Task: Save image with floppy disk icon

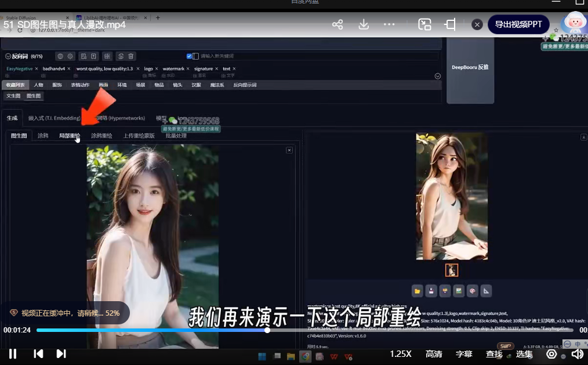Action: click(431, 291)
